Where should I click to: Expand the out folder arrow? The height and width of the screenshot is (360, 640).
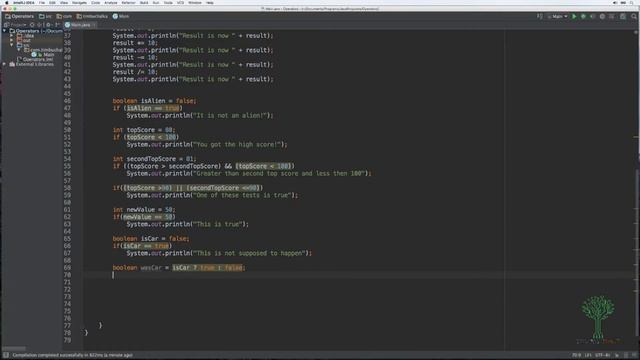click(x=12, y=40)
